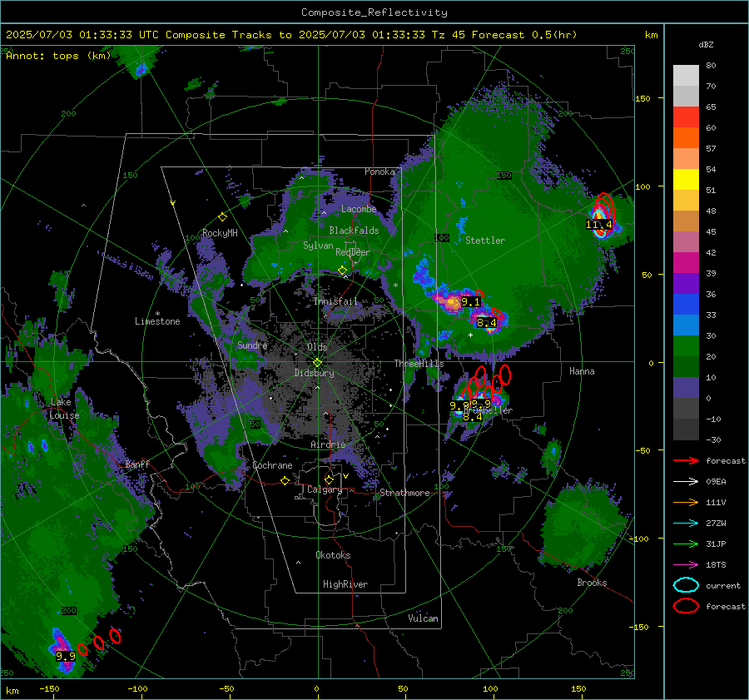Screen dimensions: 749x700
Task: Pick the slate violet 0-10 dBZ swatch
Action: [x=686, y=388]
